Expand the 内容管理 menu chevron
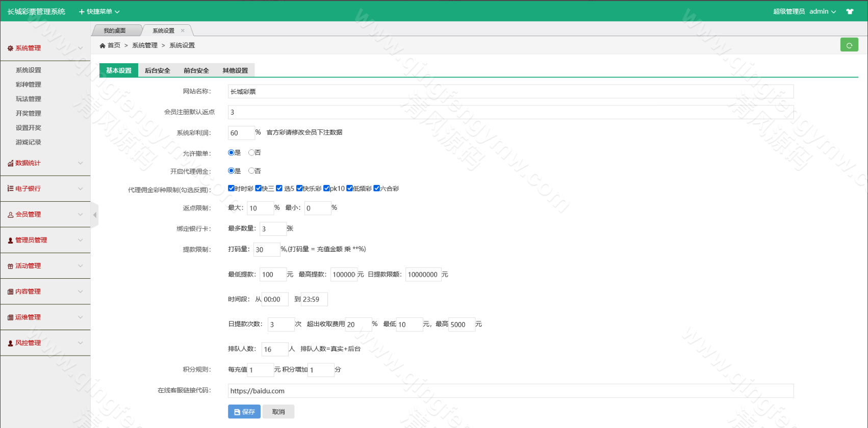Image resolution: width=868 pixels, height=428 pixels. click(81, 291)
